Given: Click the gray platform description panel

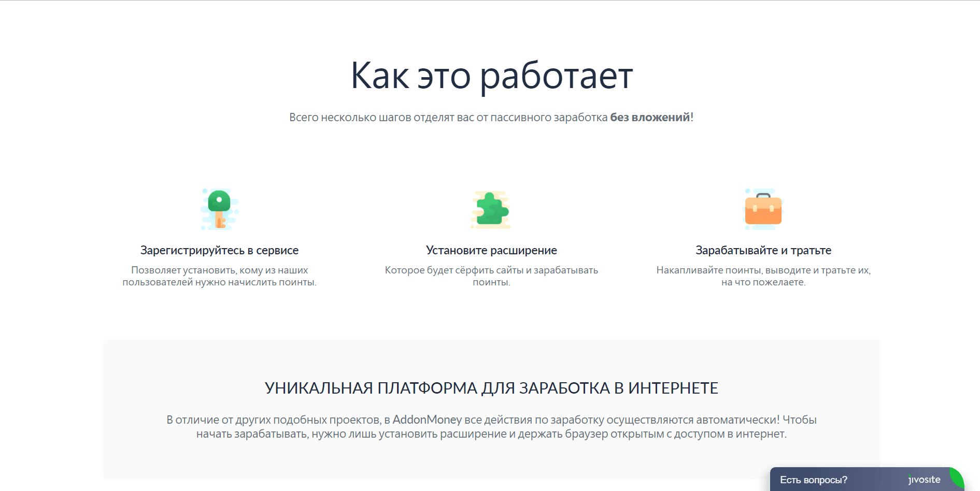Looking at the screenshot, I should pyautogui.click(x=491, y=357).
